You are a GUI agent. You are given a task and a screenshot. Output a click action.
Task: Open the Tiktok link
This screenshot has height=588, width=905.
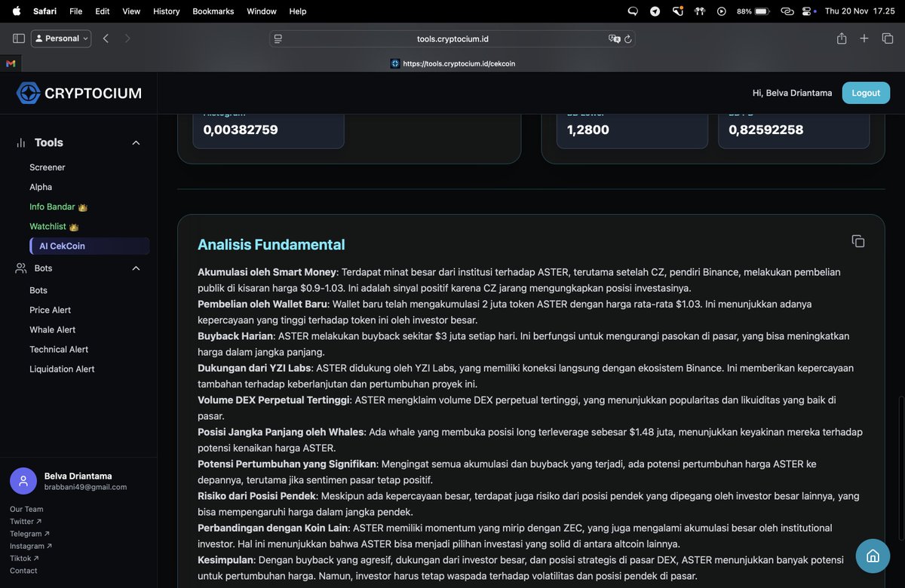point(24,558)
